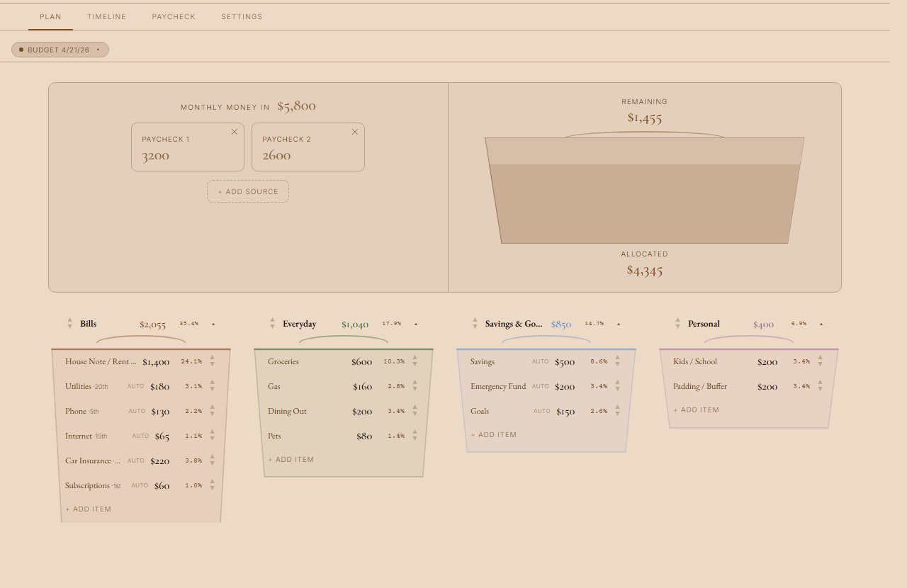This screenshot has width=907, height=588.
Task: Edit the $1,400 House Note amount
Action: tap(156, 362)
